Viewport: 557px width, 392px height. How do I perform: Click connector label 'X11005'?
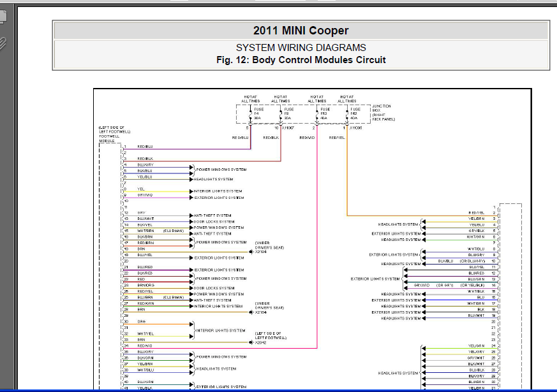(355, 127)
